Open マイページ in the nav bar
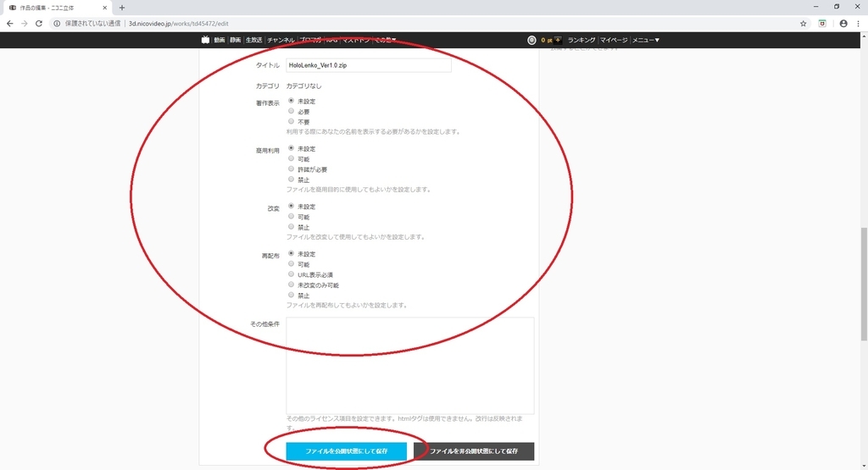868x470 pixels. 614,40
